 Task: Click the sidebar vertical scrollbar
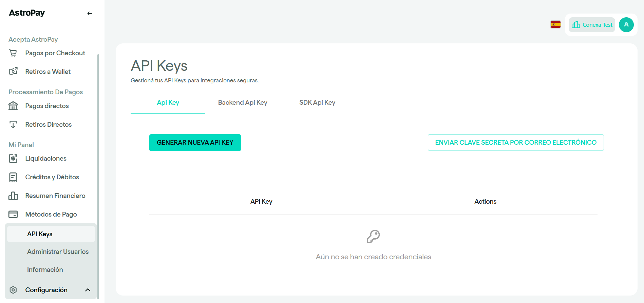(98, 176)
